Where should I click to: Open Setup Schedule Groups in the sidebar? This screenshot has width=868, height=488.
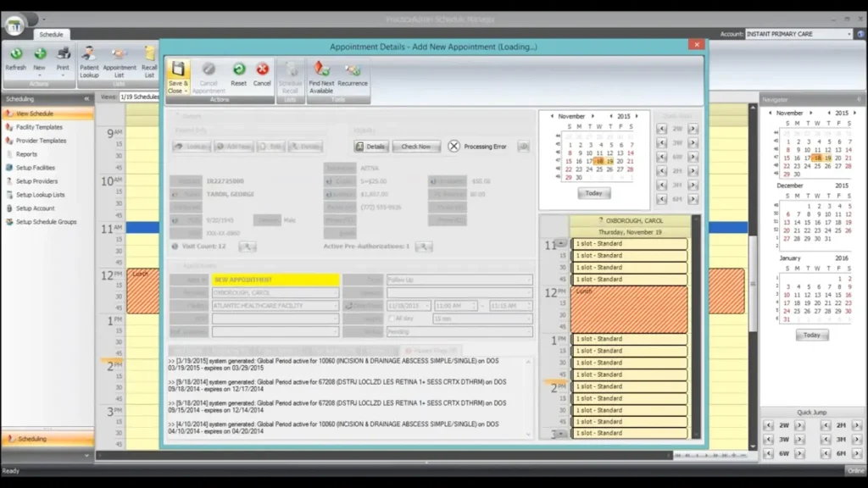click(x=47, y=222)
